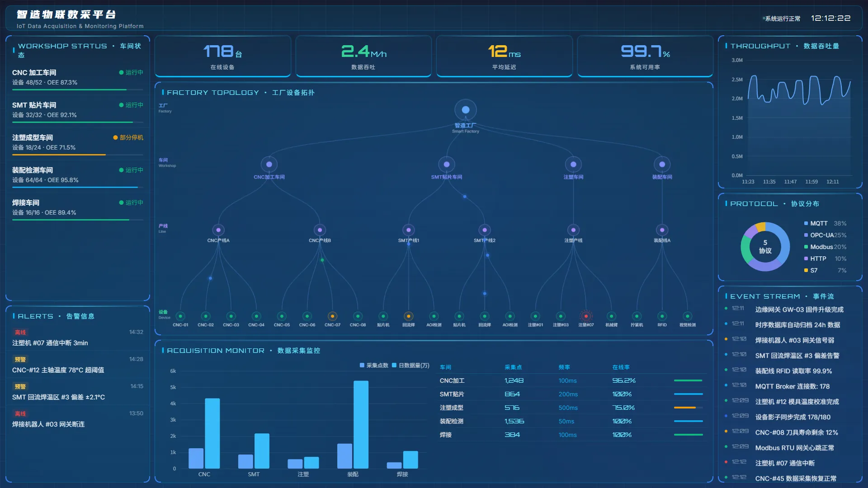This screenshot has height=488, width=868.
Task: Toggle S7 legend entry in protocol chart
Action: (825, 270)
